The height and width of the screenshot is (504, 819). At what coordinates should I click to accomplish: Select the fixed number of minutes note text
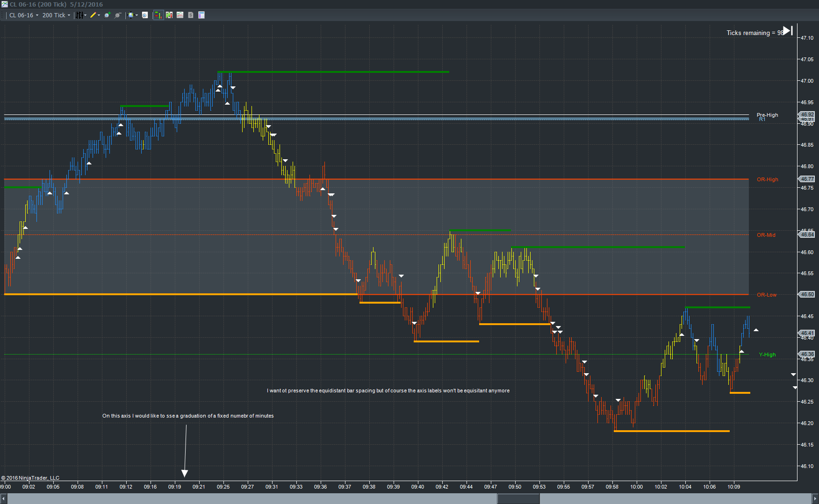coord(188,416)
